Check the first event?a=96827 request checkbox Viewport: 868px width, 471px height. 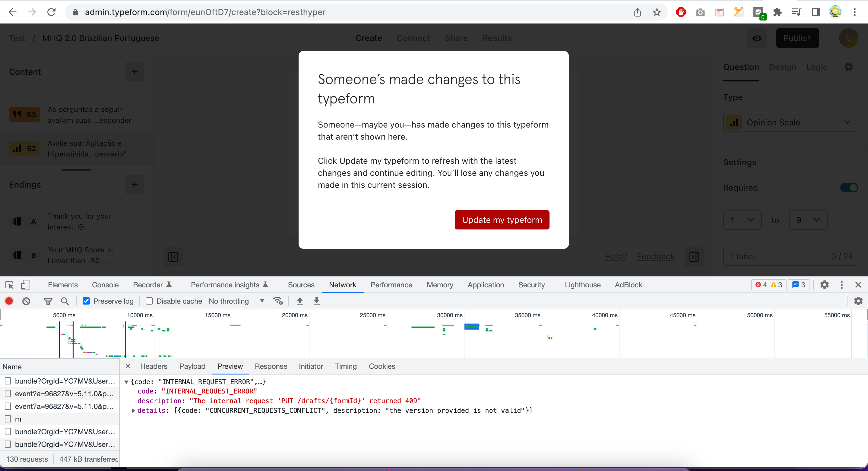pyautogui.click(x=8, y=394)
